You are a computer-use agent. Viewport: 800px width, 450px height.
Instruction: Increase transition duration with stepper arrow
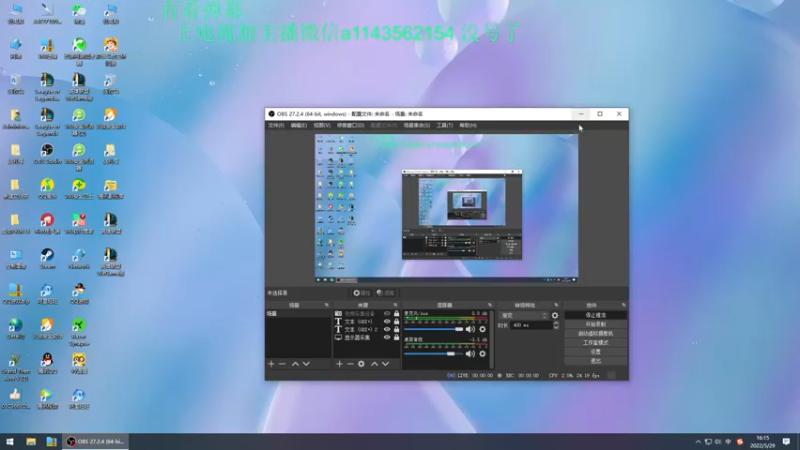556,323
